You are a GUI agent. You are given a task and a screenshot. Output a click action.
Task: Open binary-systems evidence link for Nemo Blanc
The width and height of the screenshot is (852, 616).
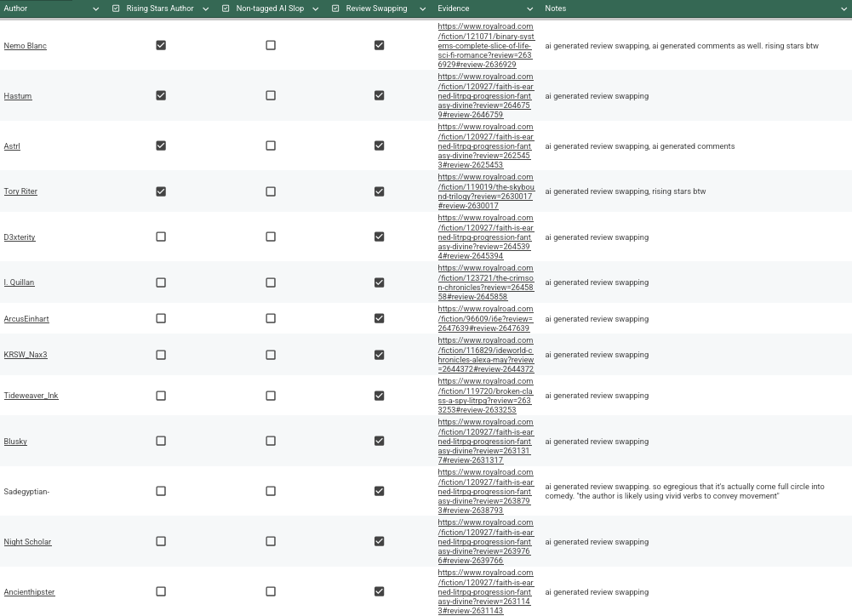[x=486, y=46]
